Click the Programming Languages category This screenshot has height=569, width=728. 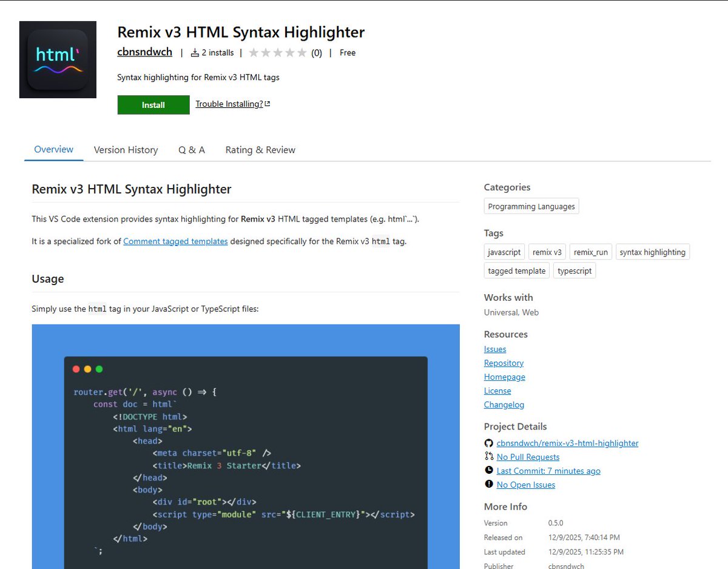click(531, 206)
